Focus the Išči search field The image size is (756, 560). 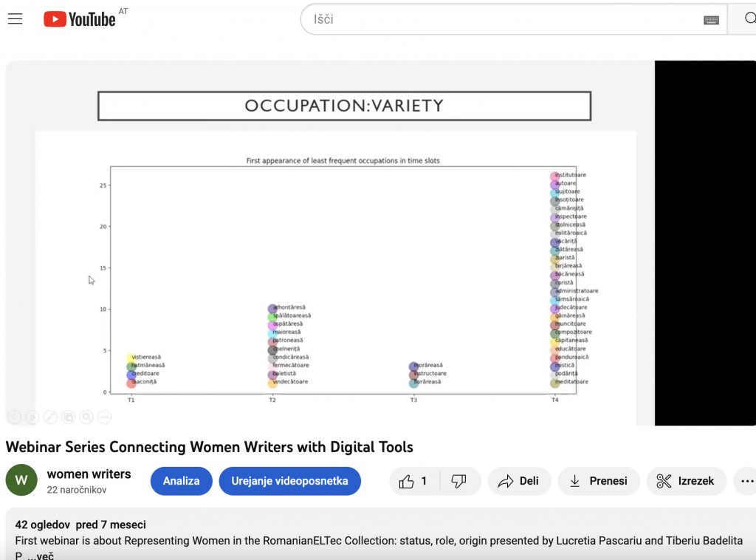(x=502, y=19)
